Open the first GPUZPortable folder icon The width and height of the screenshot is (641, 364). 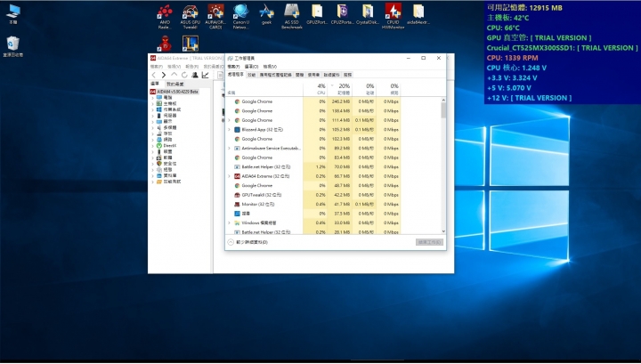click(x=317, y=14)
